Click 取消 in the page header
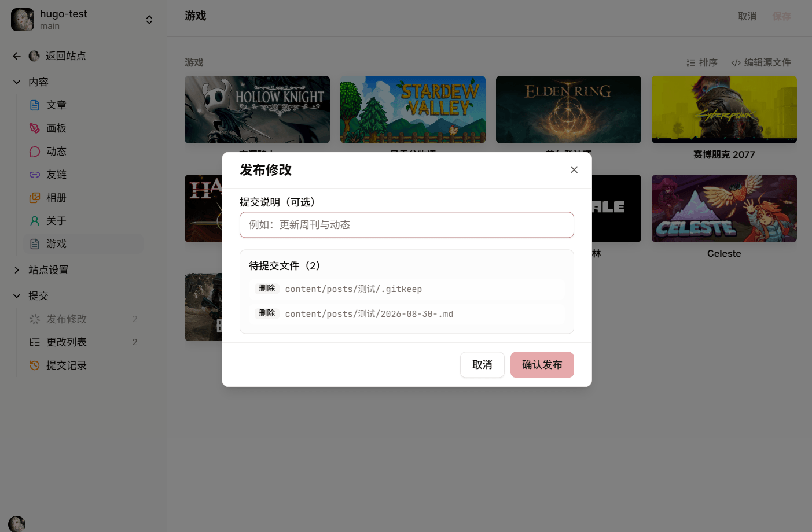This screenshot has height=532, width=812. [x=747, y=16]
